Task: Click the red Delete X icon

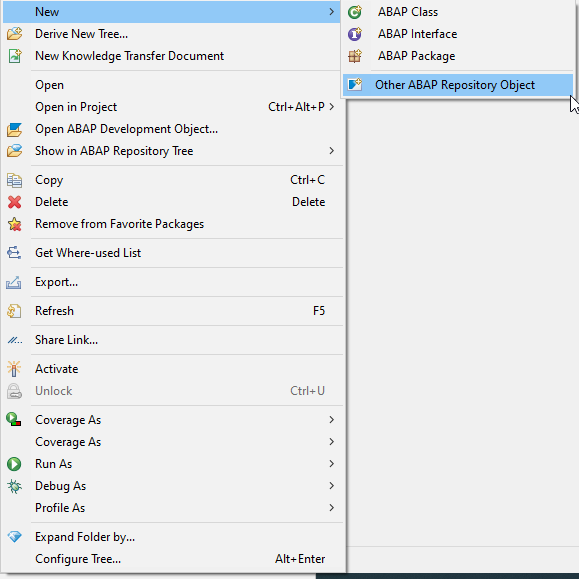Action: pos(14,202)
